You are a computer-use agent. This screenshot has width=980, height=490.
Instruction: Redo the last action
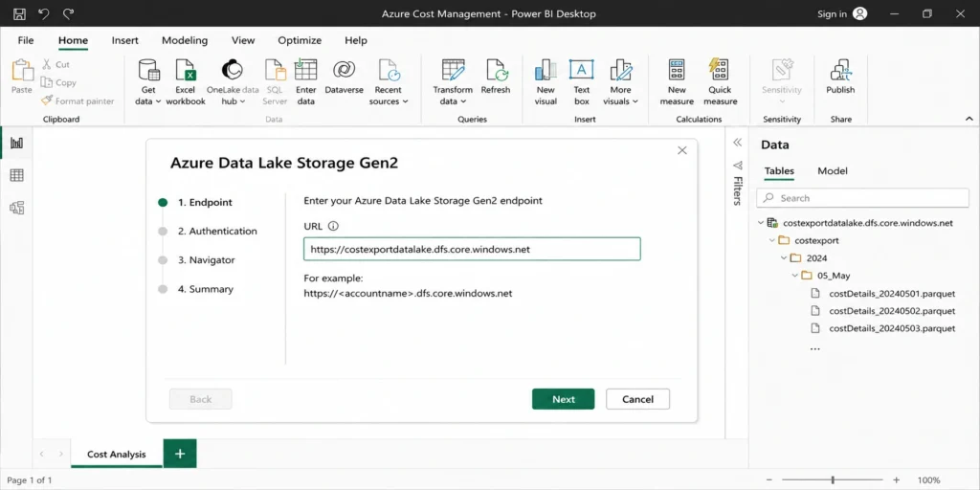click(68, 13)
